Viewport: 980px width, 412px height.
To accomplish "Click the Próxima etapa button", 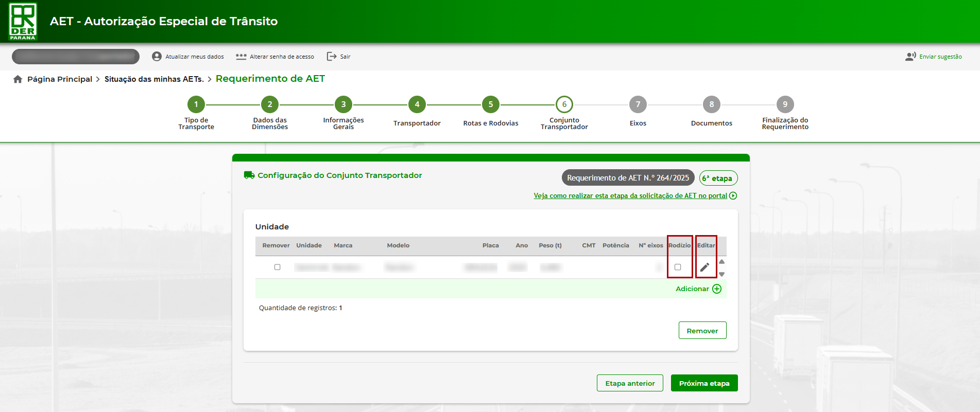I will click(x=704, y=383).
